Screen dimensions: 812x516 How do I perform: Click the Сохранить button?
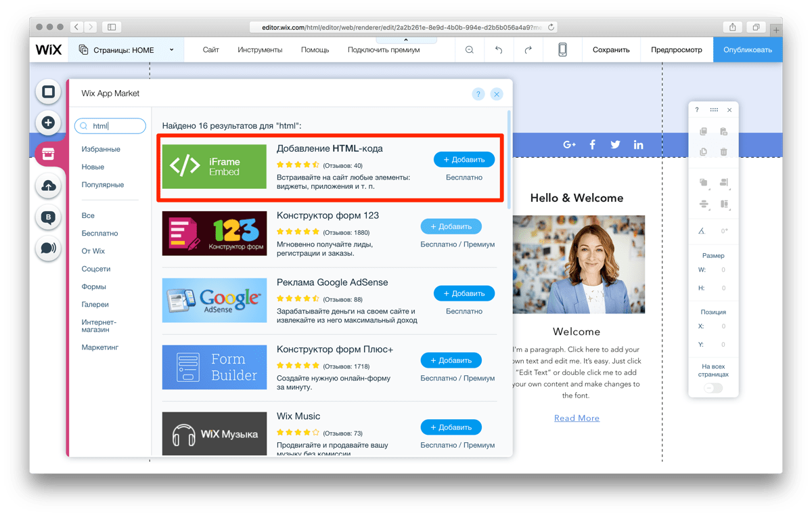[611, 49]
